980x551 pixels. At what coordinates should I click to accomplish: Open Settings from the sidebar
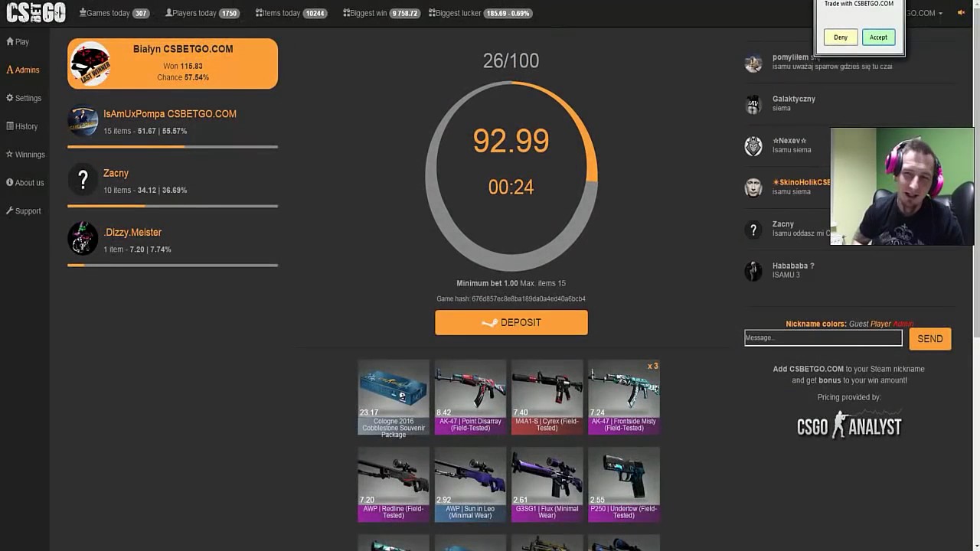pyautogui.click(x=24, y=98)
